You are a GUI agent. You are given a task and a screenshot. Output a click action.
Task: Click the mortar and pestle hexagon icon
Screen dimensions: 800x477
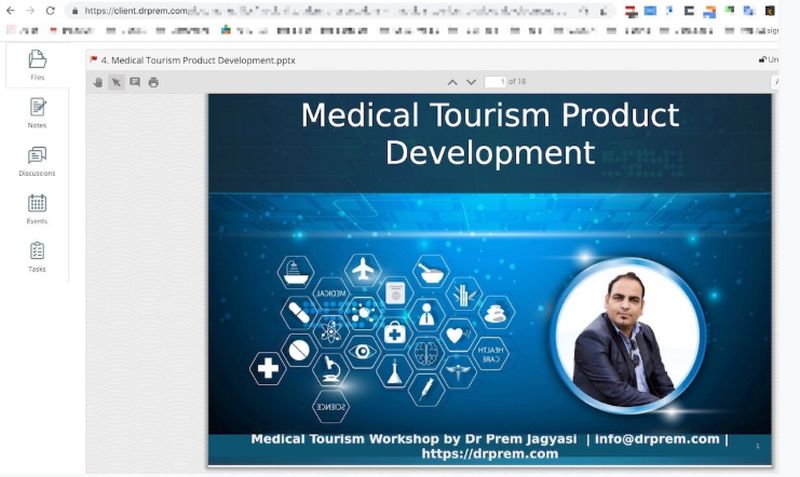[431, 271]
